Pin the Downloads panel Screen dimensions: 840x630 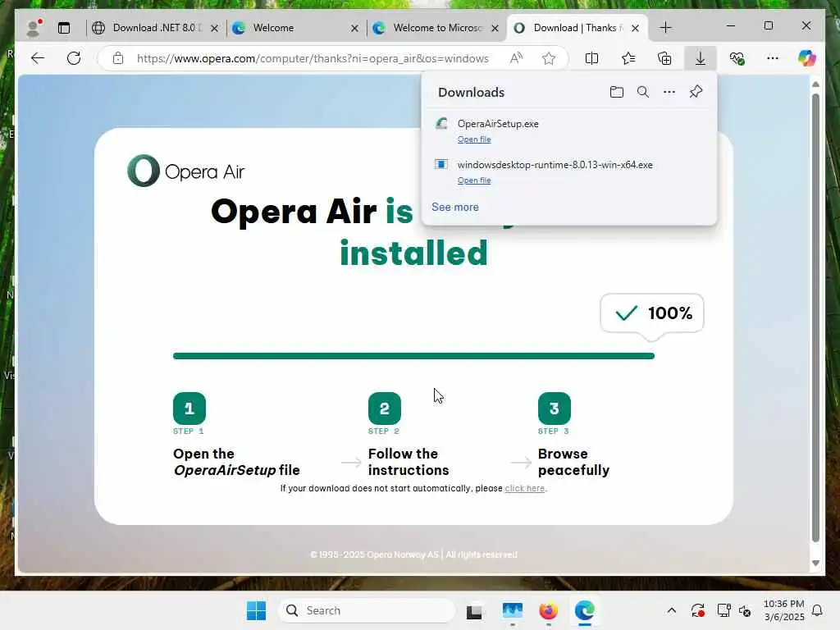(x=696, y=92)
